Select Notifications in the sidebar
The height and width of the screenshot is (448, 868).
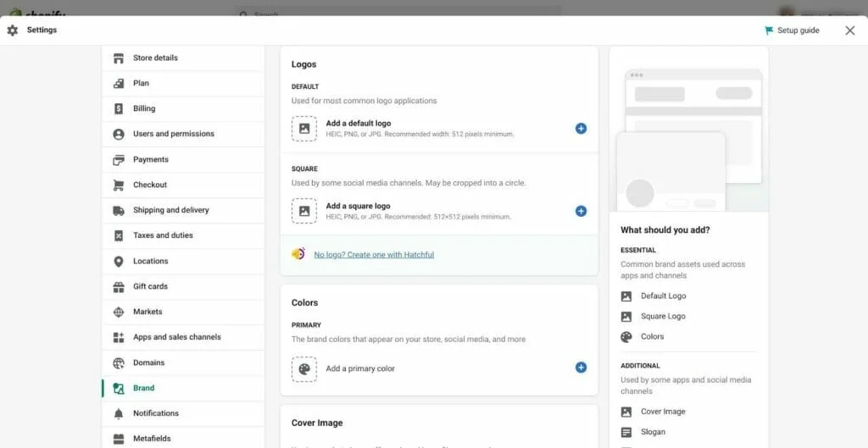183,414
